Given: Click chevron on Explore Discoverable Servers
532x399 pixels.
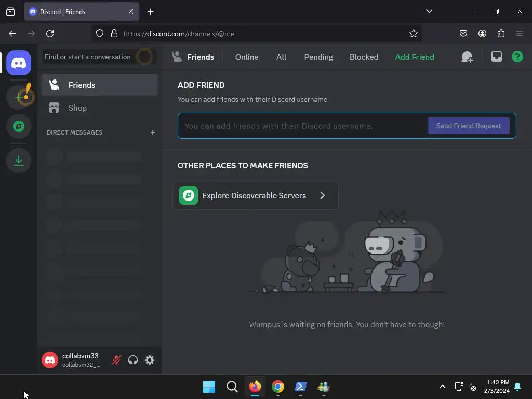Looking at the screenshot, I should click(x=322, y=195).
